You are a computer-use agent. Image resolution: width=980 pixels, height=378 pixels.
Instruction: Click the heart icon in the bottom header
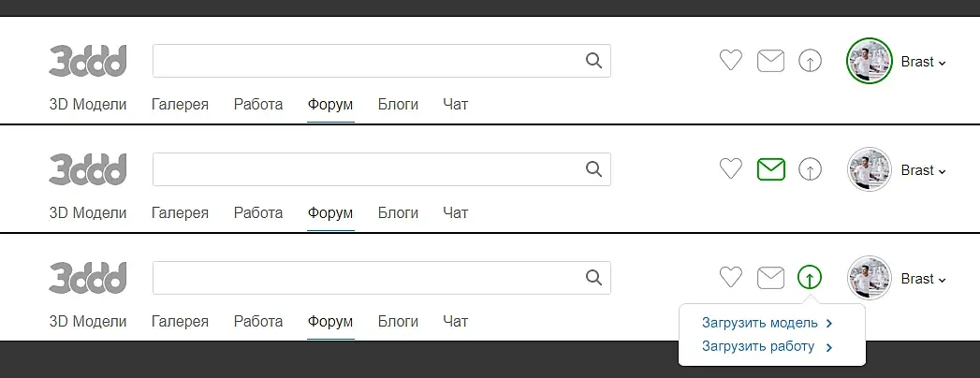coord(730,278)
